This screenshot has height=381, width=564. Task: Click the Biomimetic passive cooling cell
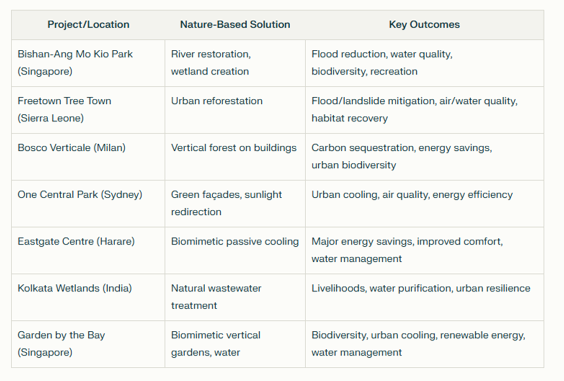pos(235,250)
